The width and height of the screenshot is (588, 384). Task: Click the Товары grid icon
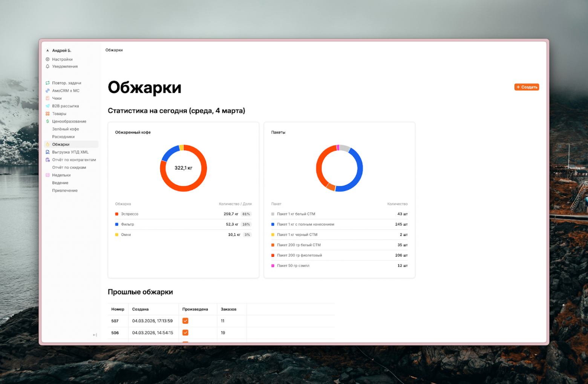[x=47, y=114]
